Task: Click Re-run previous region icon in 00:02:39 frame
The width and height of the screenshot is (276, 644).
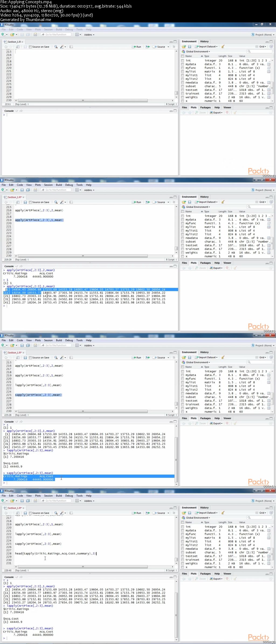Action: click(x=148, y=513)
